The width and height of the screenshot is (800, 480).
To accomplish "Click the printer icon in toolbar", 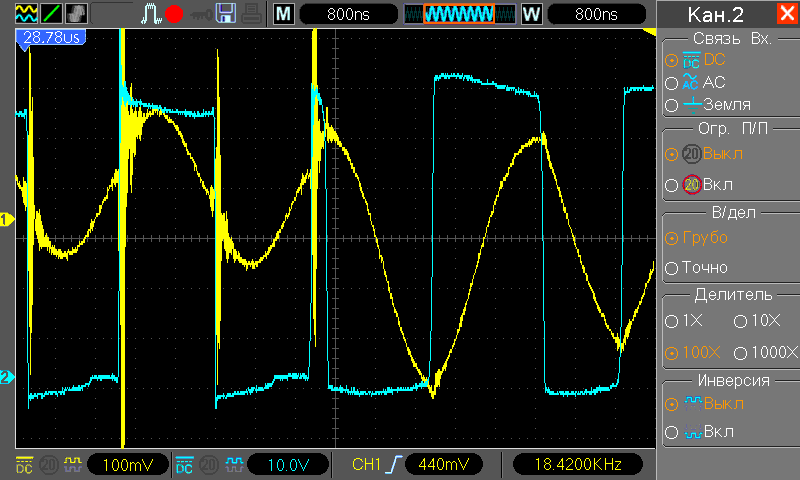I will [x=252, y=13].
